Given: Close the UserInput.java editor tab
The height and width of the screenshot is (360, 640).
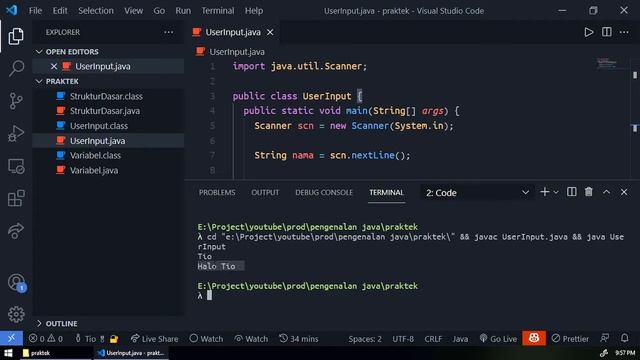Looking at the screenshot, I should [x=270, y=32].
